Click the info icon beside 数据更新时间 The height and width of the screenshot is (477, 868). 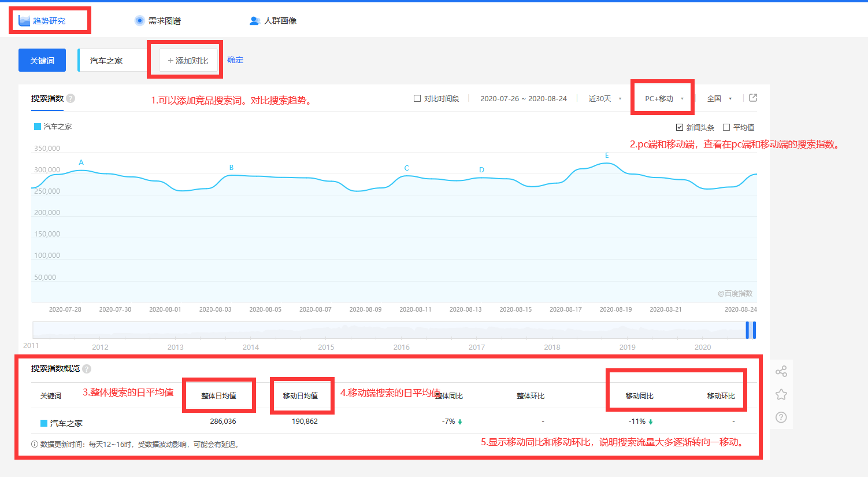[35, 445]
